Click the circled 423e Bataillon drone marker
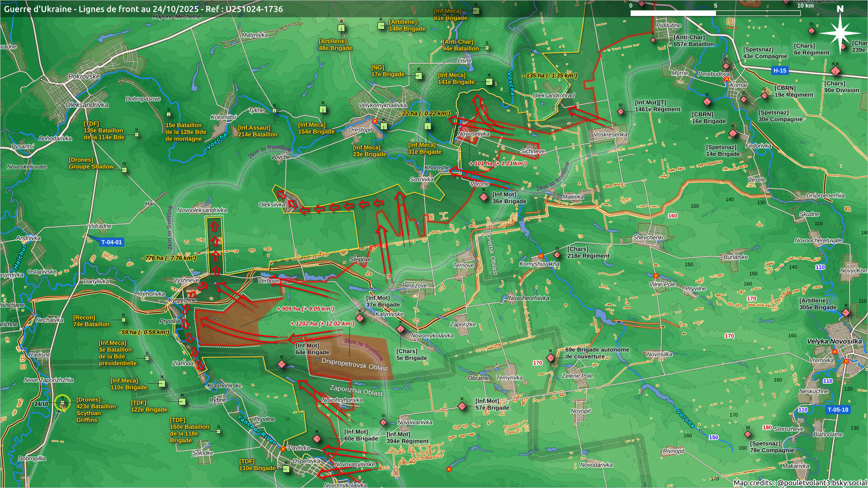Image resolution: width=868 pixels, height=488 pixels. point(62,403)
